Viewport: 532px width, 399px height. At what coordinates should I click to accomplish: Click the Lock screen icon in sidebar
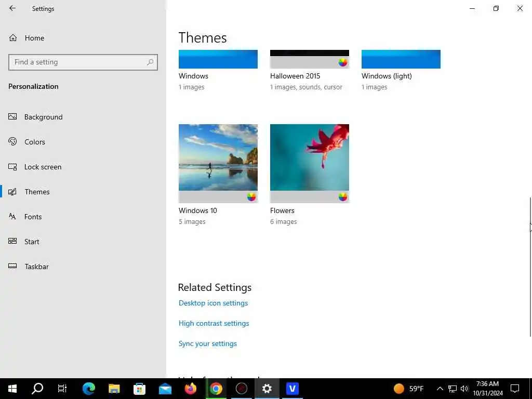[x=12, y=167]
